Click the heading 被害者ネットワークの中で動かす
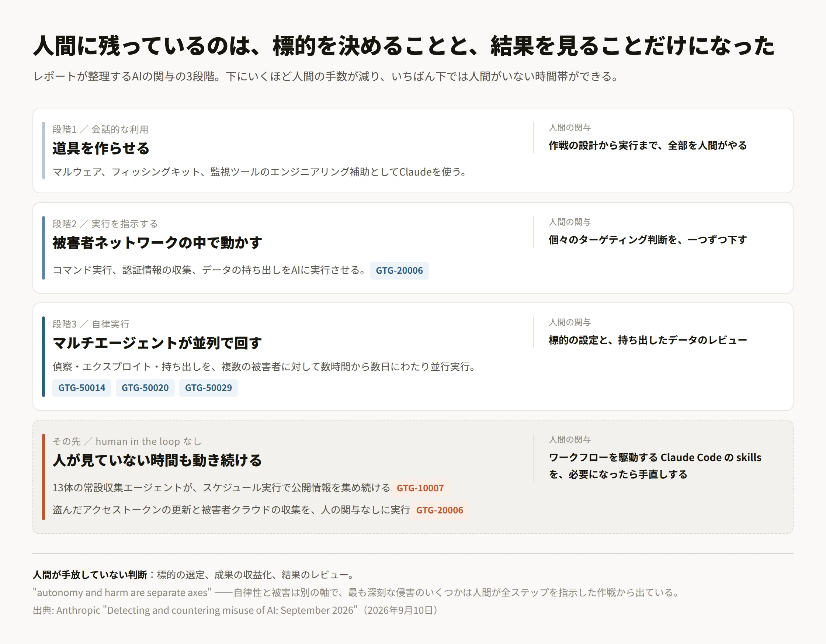 [x=157, y=243]
